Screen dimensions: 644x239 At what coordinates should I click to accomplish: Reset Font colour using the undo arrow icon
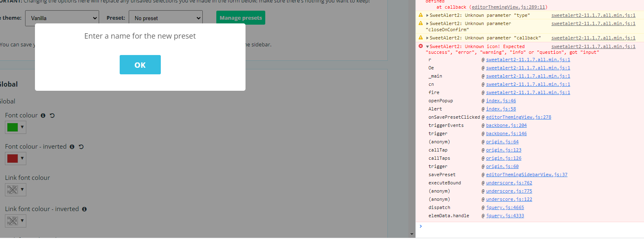click(52, 115)
